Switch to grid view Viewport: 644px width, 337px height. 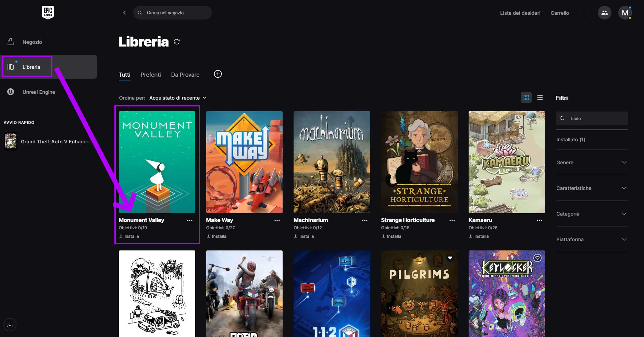point(526,98)
